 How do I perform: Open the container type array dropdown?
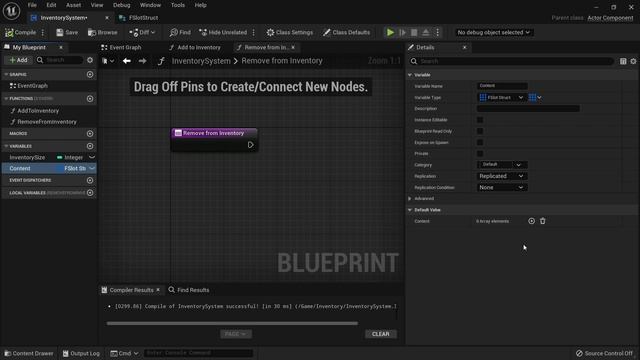coord(535,98)
